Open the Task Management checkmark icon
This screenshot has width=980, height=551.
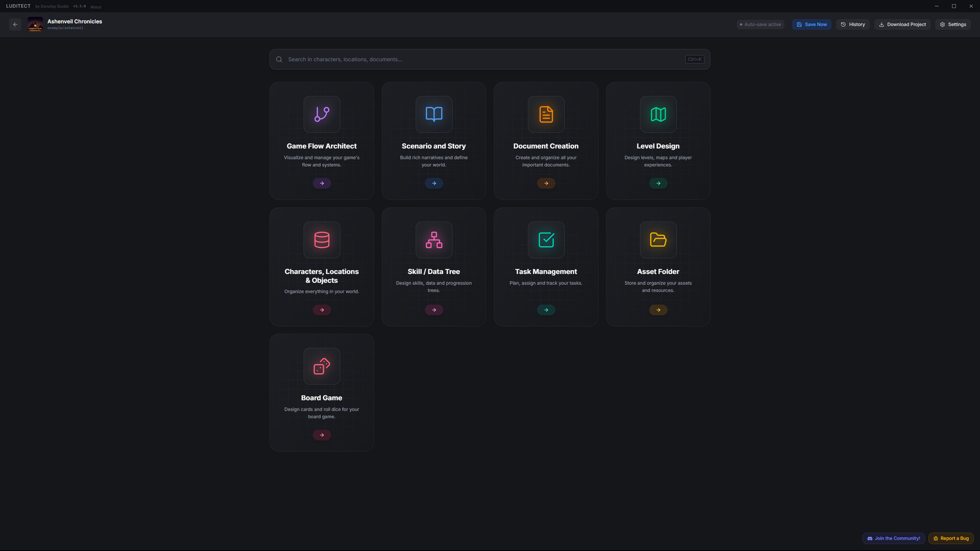pos(546,240)
